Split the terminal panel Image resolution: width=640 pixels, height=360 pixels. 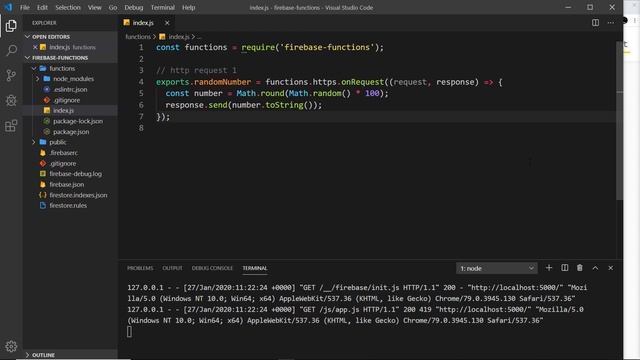pos(564,268)
